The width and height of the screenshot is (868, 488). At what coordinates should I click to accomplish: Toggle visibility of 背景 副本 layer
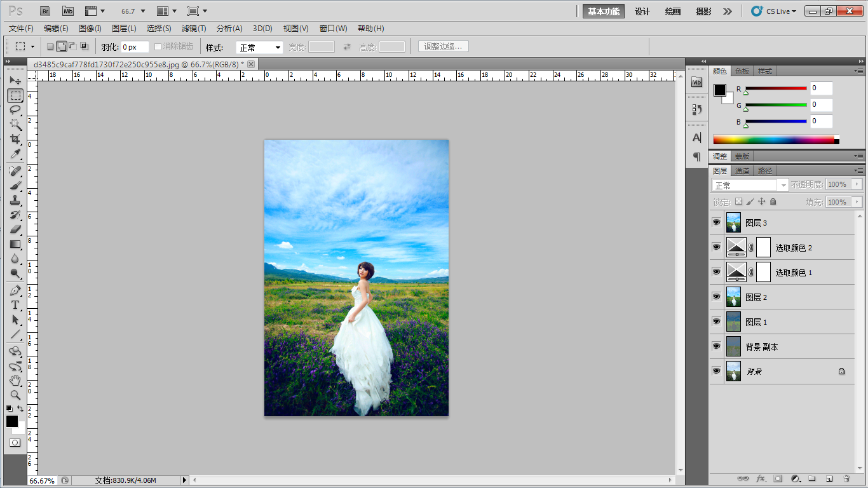(716, 347)
